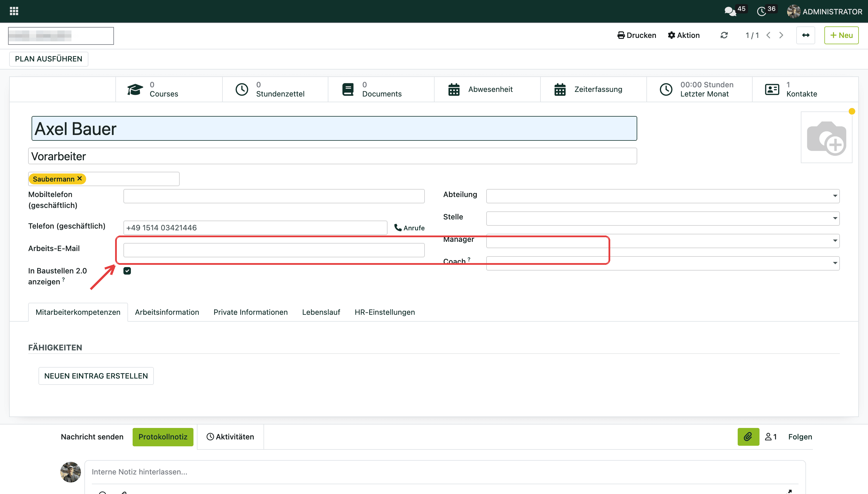Open the Aktion menu
This screenshot has width=868, height=494.
point(683,35)
